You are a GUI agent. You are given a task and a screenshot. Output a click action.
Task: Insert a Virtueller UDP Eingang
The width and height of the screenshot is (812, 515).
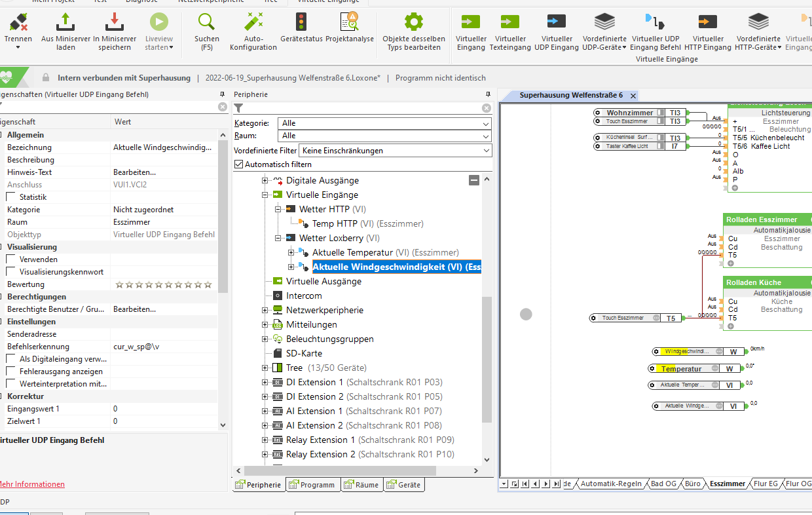557,23
